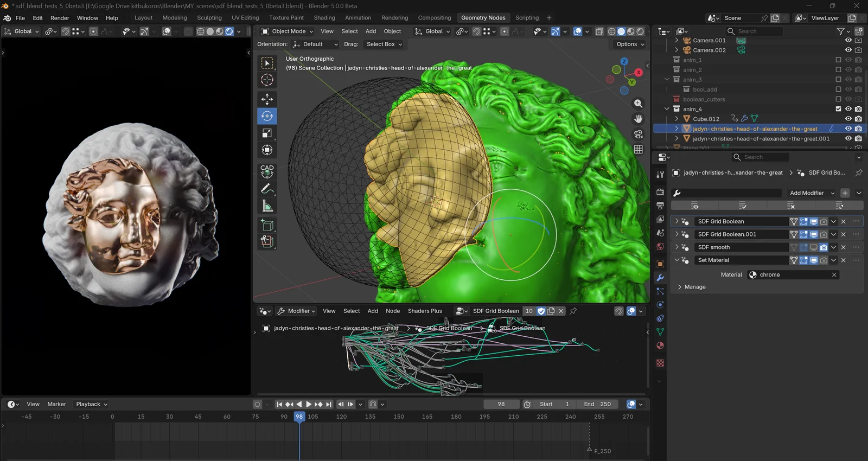The image size is (868, 461).
Task: Switch to the Sculpting workspace tab
Action: 209,18
